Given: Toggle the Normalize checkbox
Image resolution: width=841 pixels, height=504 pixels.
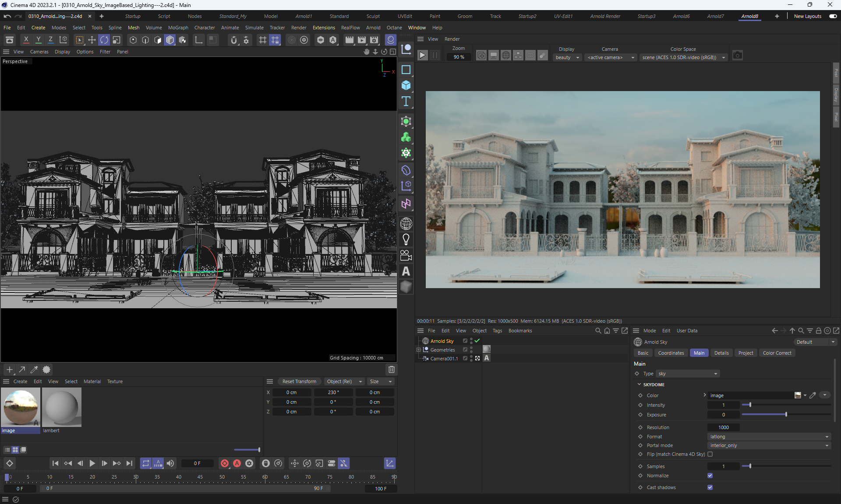Looking at the screenshot, I should click(710, 476).
